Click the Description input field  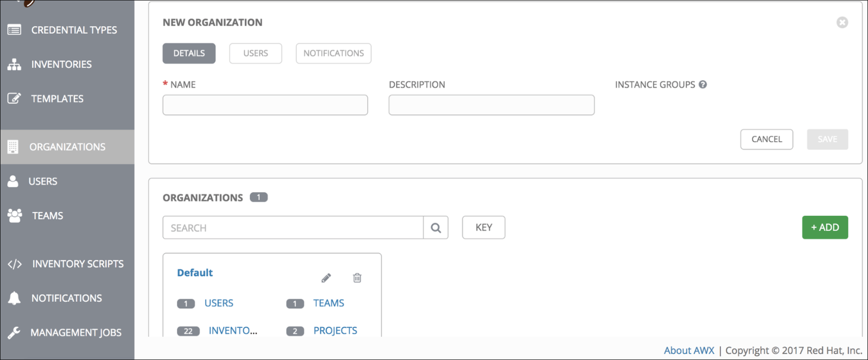pos(492,105)
